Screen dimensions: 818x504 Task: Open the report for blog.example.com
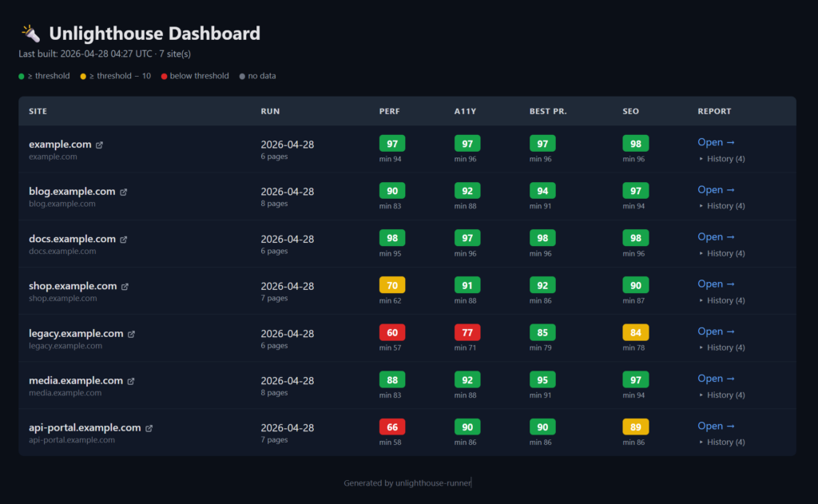click(x=717, y=189)
